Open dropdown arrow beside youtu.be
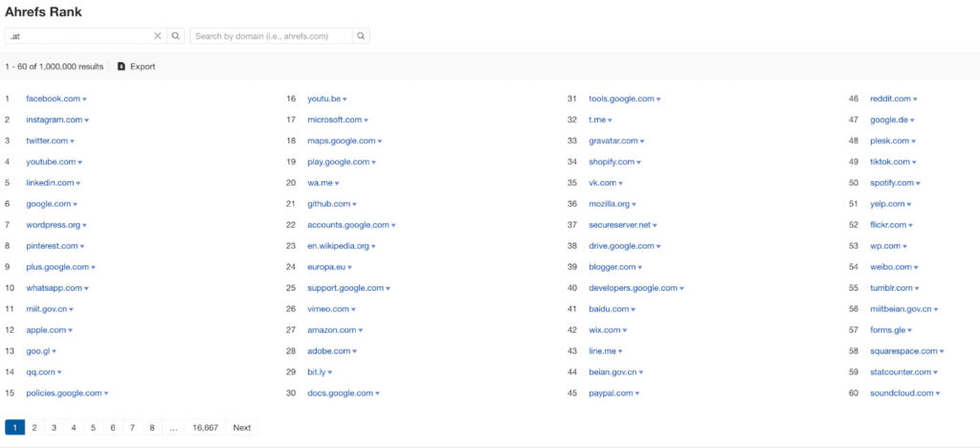Image resolution: width=980 pixels, height=448 pixels. 345,100
